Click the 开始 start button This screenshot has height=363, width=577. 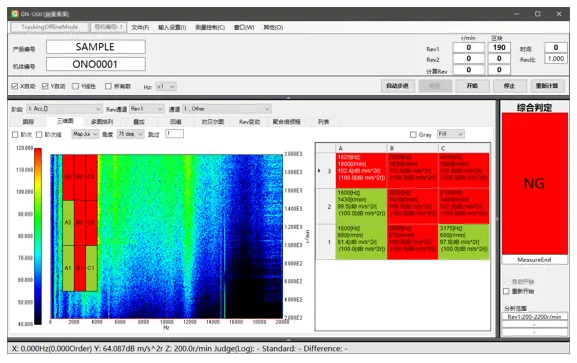[x=472, y=86]
